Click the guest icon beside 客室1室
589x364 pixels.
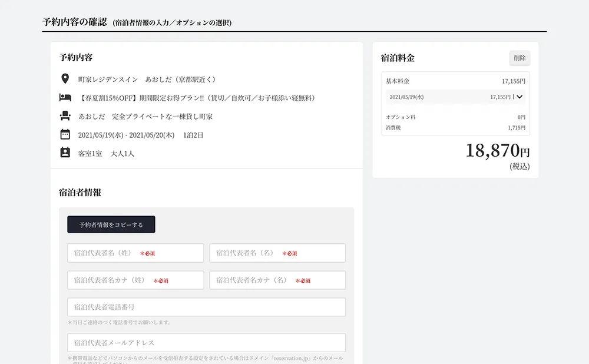point(65,154)
